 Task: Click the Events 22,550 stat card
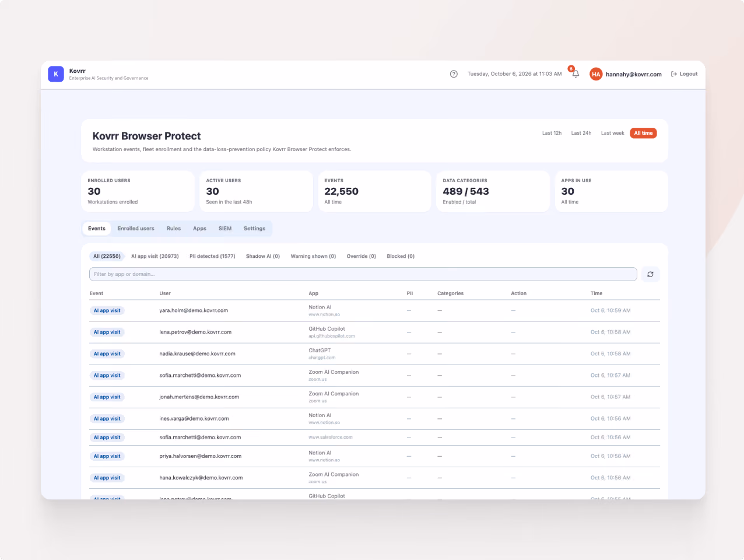point(374,191)
